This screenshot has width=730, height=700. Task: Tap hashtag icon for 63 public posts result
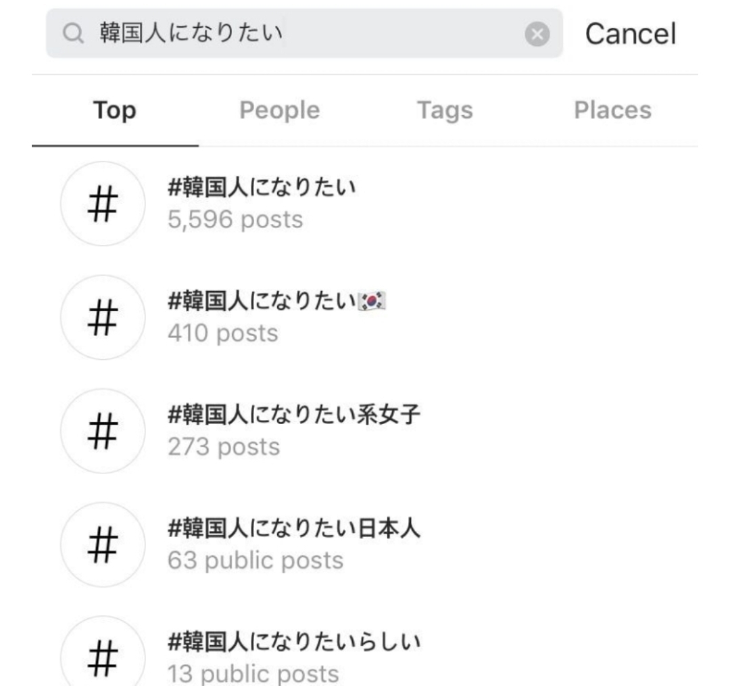pyautogui.click(x=103, y=544)
